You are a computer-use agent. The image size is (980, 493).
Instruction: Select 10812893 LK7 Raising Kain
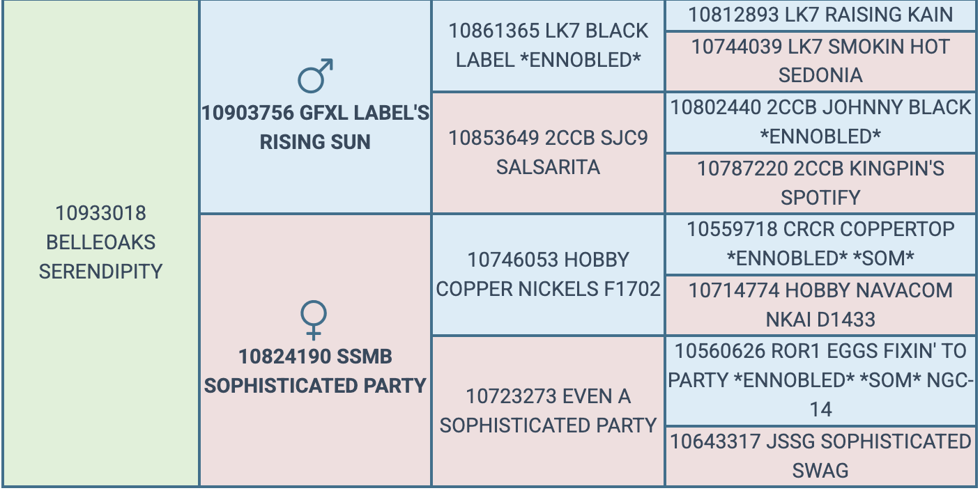click(820, 15)
